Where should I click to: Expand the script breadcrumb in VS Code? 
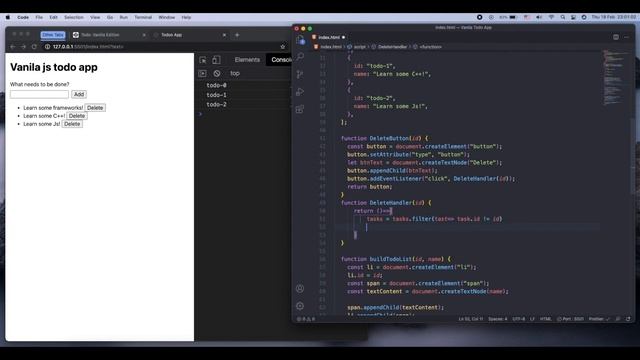(x=357, y=47)
